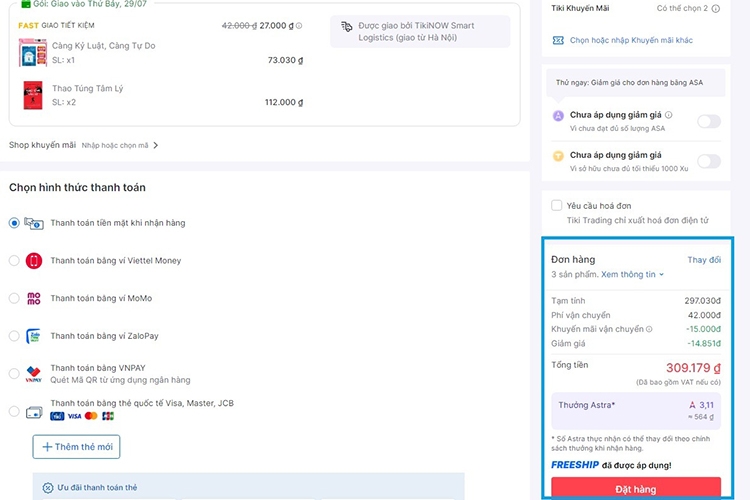Click Thêm thẻ mới button

click(x=76, y=446)
